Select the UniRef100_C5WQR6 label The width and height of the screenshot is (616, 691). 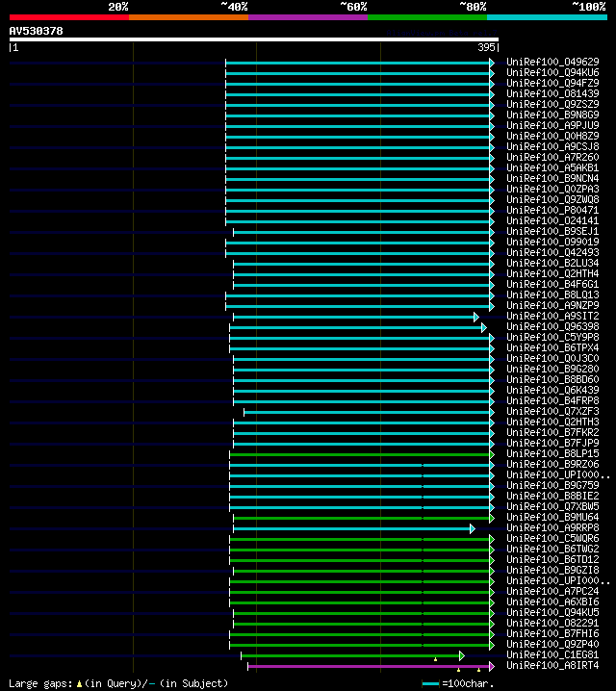tap(552, 538)
